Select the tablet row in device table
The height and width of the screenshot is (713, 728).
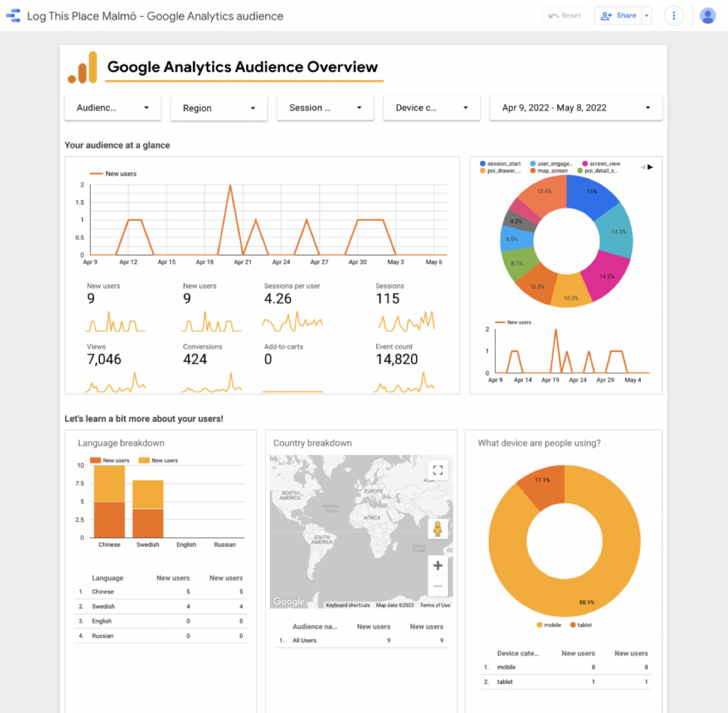click(566, 682)
